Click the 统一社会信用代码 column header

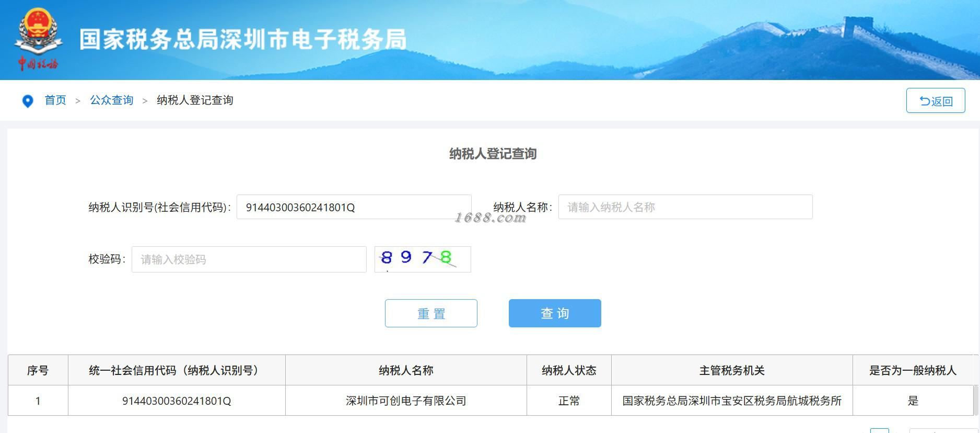pyautogui.click(x=177, y=370)
